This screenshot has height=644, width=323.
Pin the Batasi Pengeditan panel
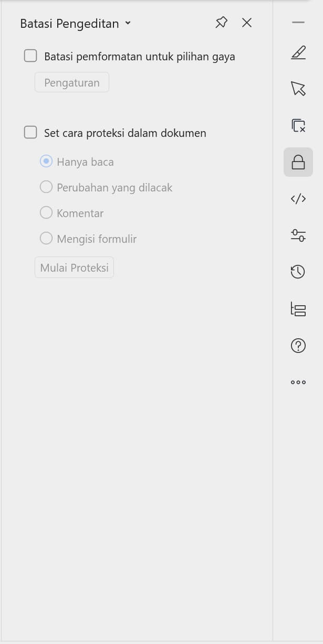click(222, 23)
